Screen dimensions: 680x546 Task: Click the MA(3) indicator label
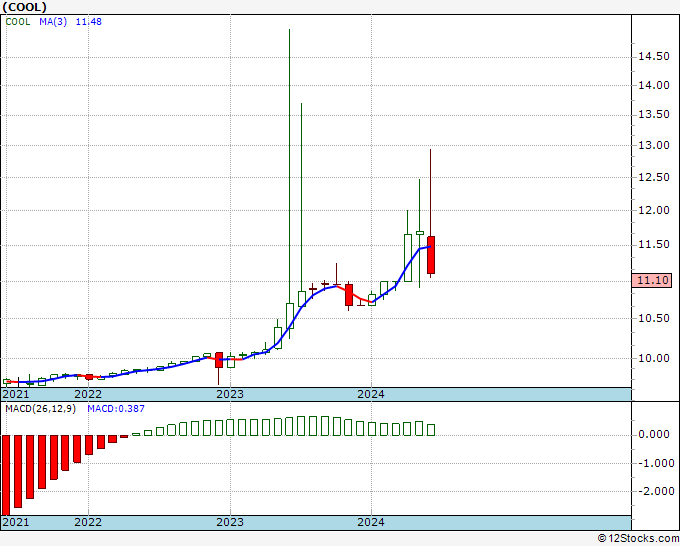click(53, 22)
